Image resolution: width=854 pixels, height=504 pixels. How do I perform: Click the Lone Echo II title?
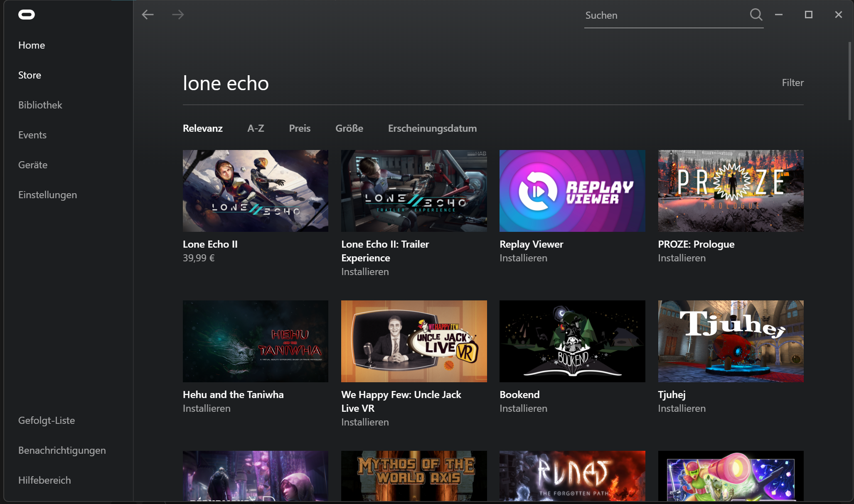coord(210,244)
